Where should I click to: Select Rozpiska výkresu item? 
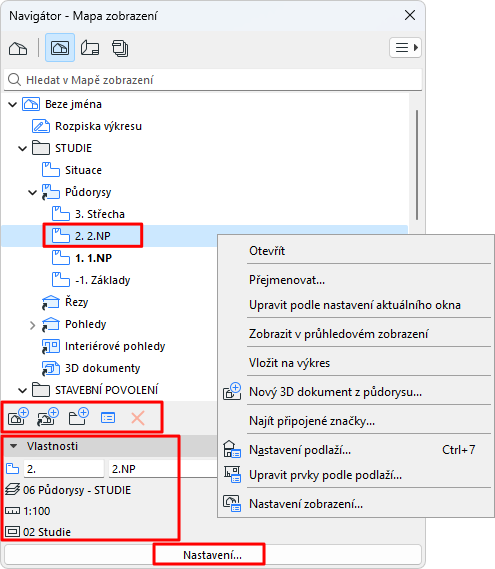pyautogui.click(x=98, y=126)
